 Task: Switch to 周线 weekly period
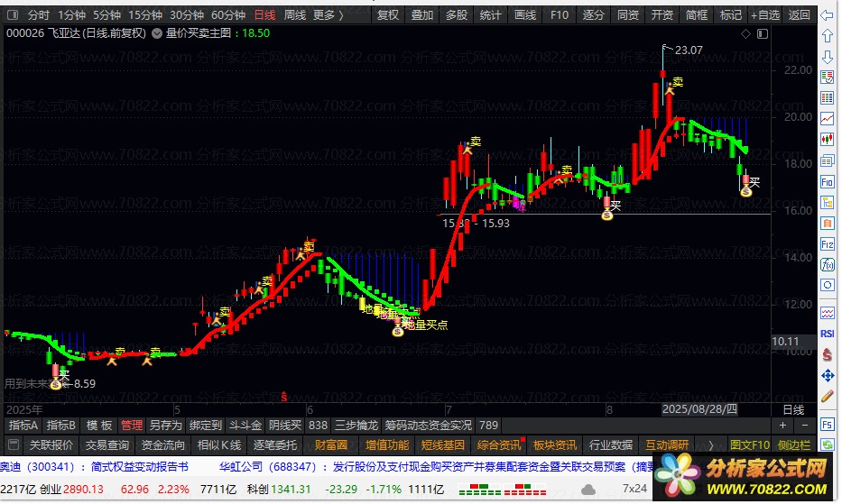coord(295,15)
